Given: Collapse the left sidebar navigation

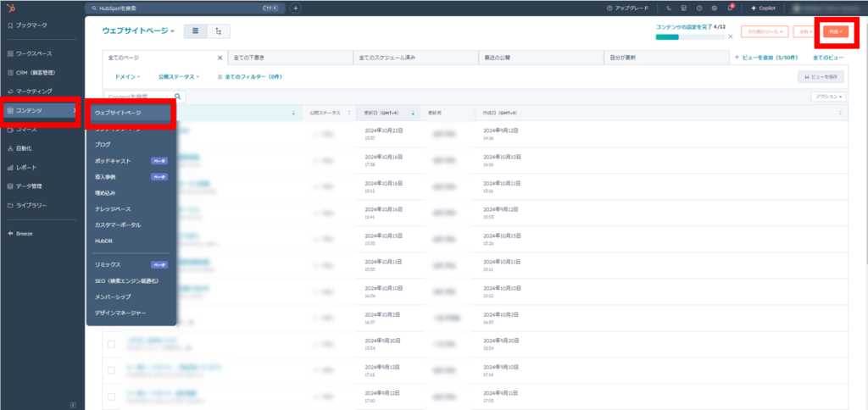Looking at the screenshot, I should [72, 403].
